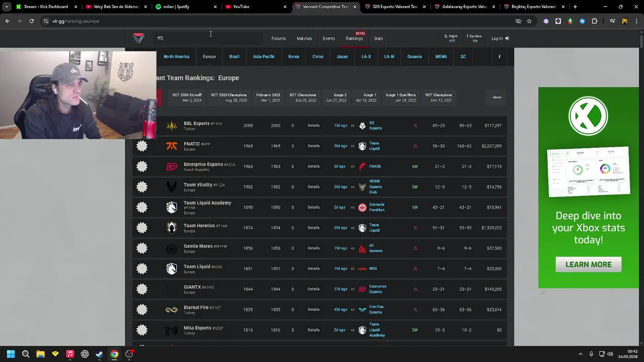Open the Chrome extensions puzzle icon

[595, 21]
